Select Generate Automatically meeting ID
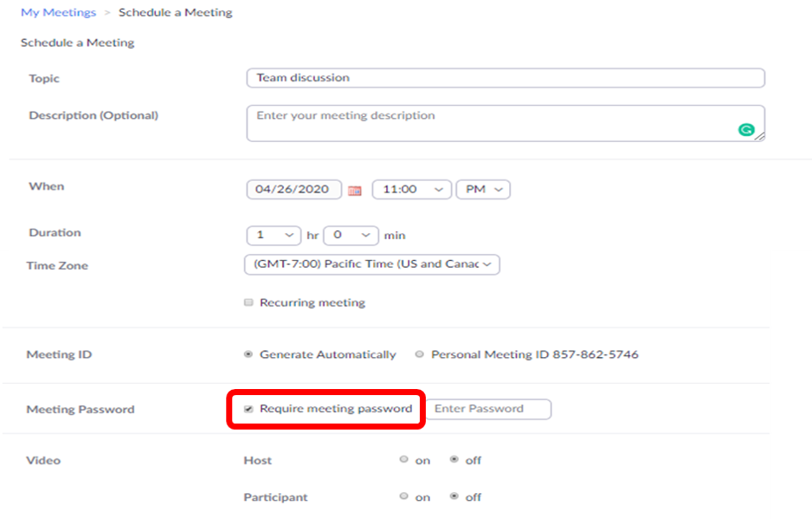The width and height of the screenshot is (812, 519). pos(248,354)
